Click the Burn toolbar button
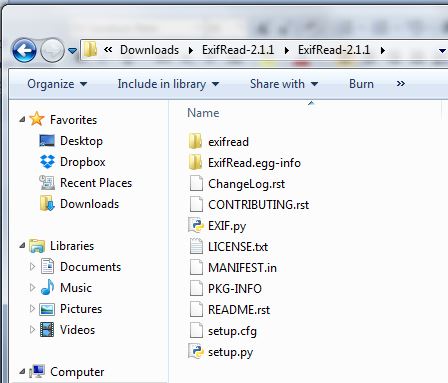 361,84
